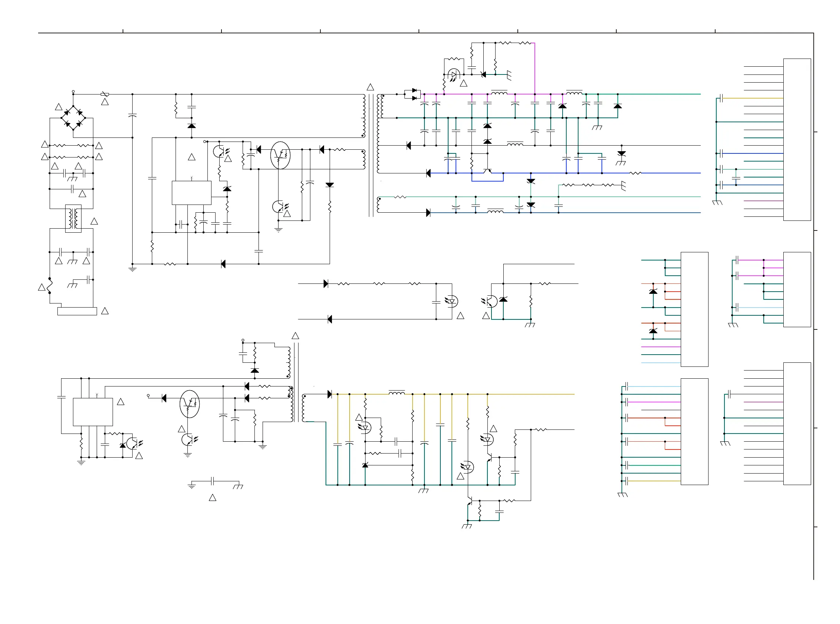This screenshot has height=624, width=840.
Task: Click the tall top-right connector block
Action: 797,139
